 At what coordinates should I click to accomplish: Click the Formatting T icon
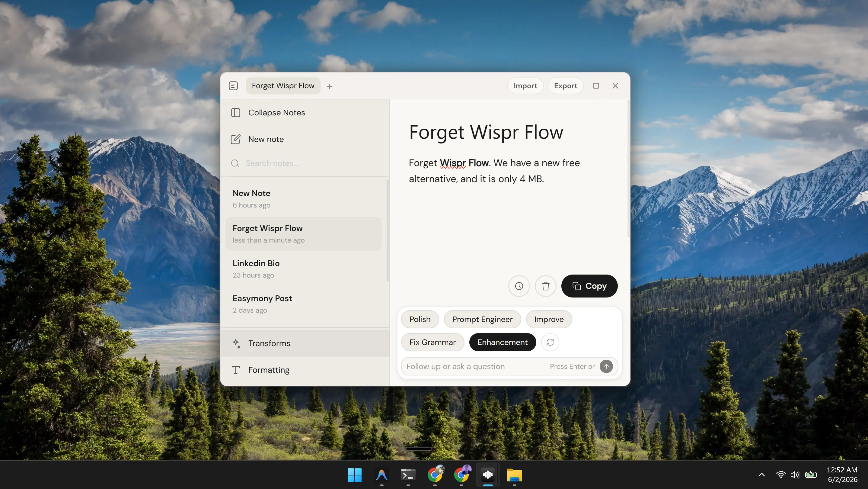[236, 370]
